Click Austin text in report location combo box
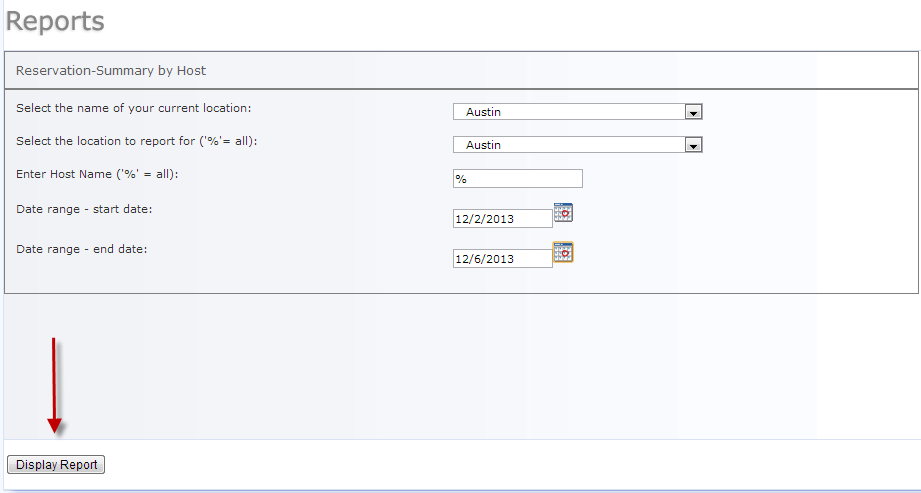The image size is (921, 493). tap(484, 145)
